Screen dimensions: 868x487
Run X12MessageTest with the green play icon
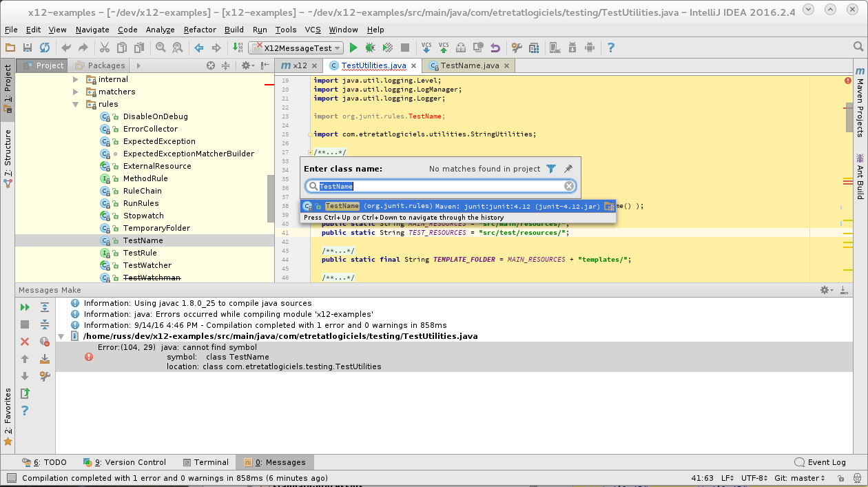point(353,48)
